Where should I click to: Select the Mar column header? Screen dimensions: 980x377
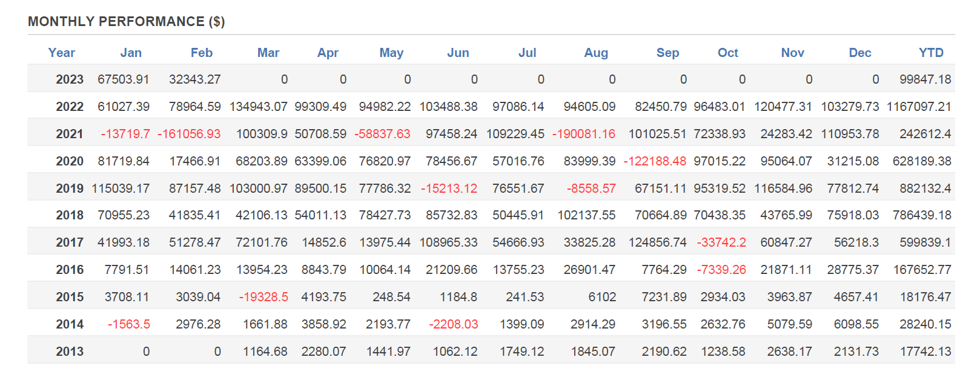coord(268,53)
